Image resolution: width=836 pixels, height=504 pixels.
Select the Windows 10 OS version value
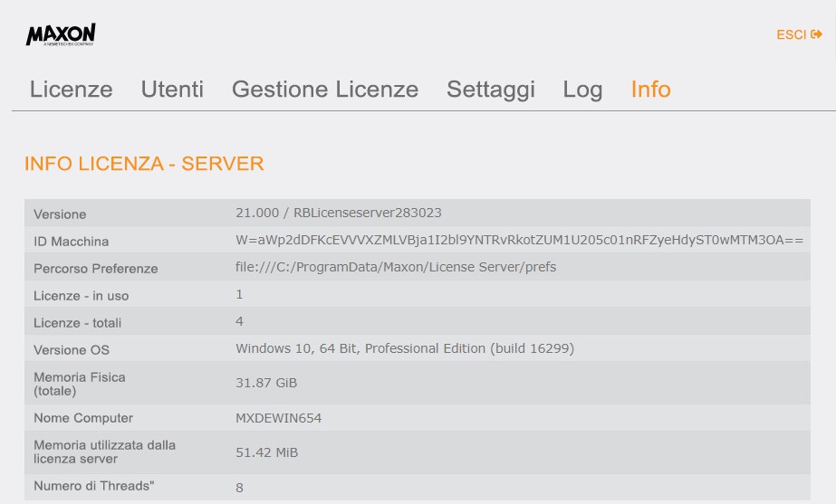pos(405,348)
